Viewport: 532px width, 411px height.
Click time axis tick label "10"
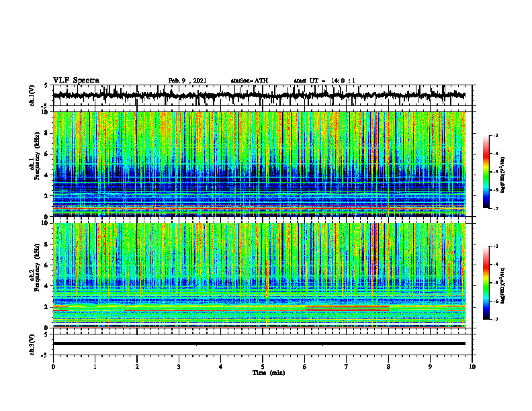(472, 367)
